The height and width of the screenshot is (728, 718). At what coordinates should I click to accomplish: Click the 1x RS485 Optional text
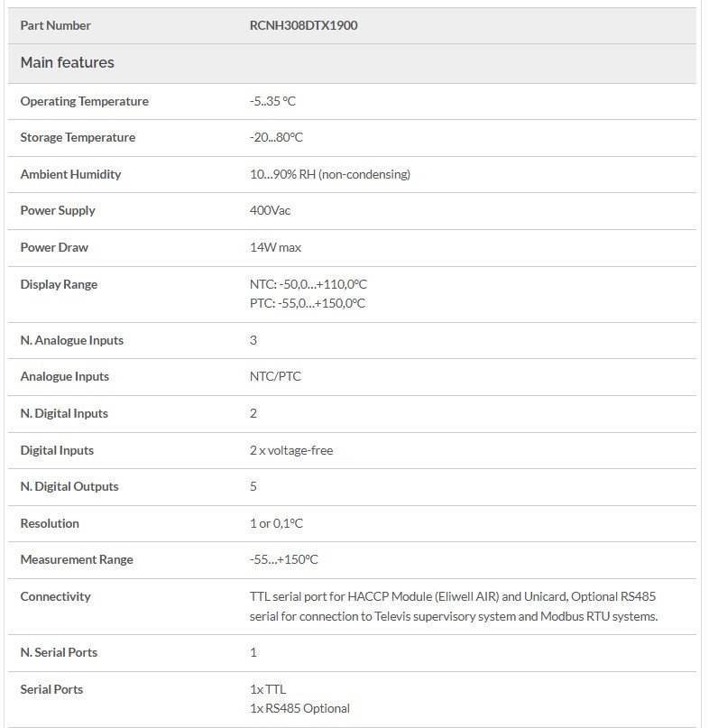(299, 708)
